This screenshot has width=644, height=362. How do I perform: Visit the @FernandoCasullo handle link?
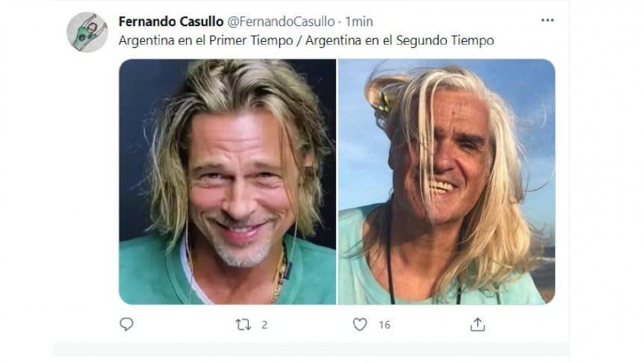[281, 22]
